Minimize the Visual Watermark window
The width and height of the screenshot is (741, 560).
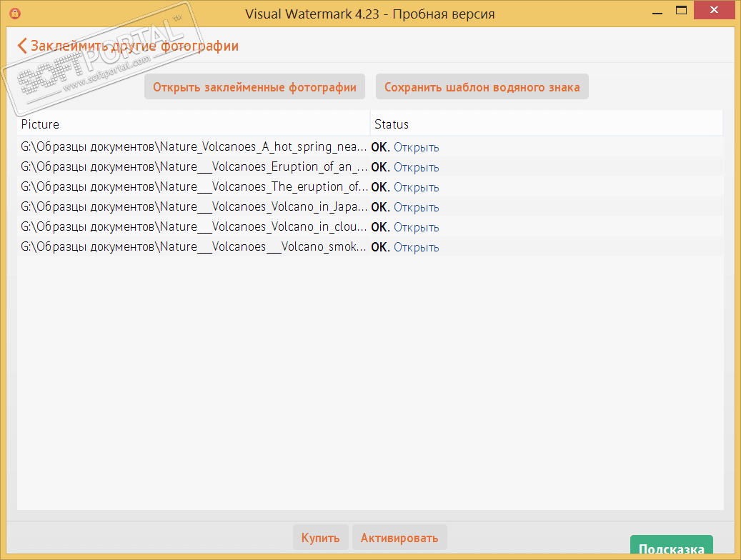[657, 14]
